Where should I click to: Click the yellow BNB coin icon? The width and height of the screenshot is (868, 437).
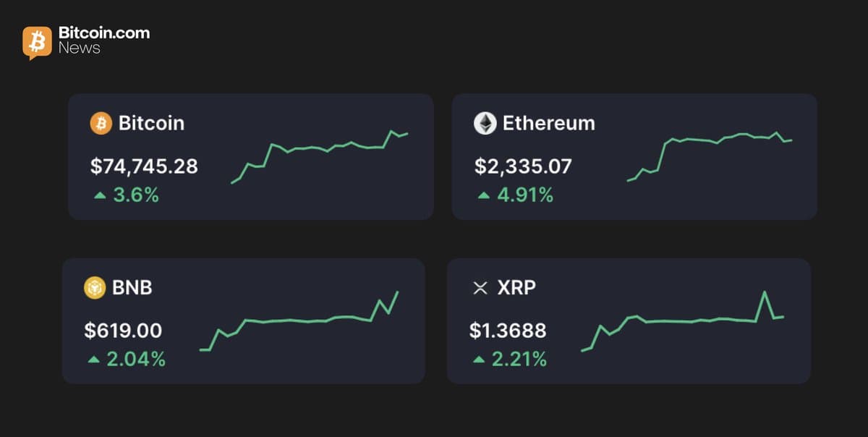(95, 288)
